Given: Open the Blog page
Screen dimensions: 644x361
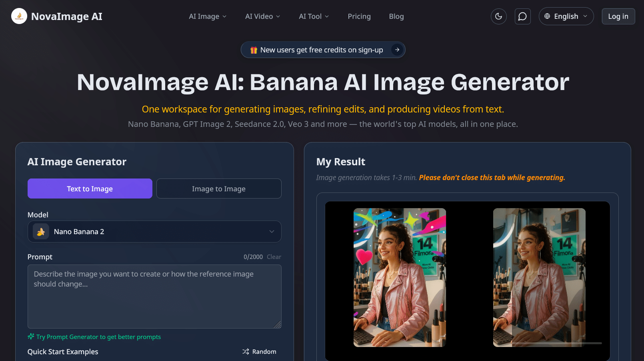Looking at the screenshot, I should click(396, 16).
